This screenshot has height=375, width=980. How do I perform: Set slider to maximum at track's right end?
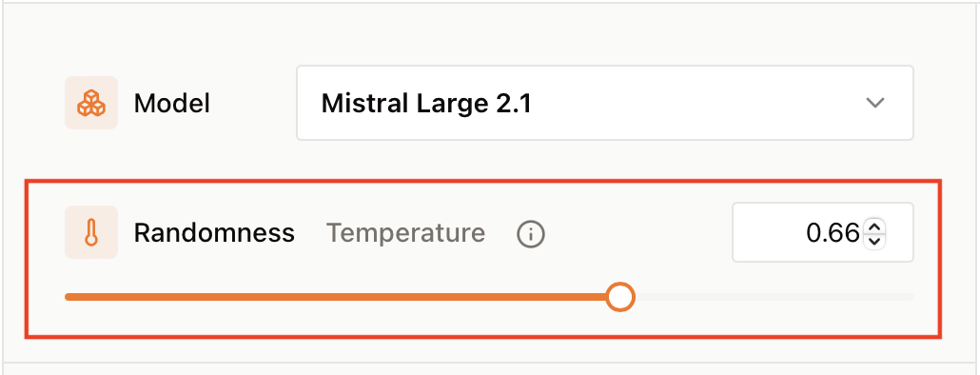coord(911,297)
